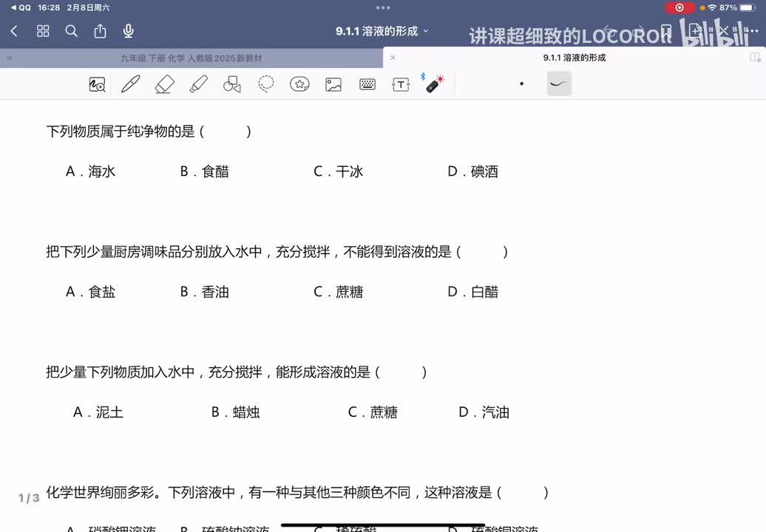Open the page thumbnails grid view
The height and width of the screenshot is (532, 766).
pyautogui.click(x=43, y=31)
